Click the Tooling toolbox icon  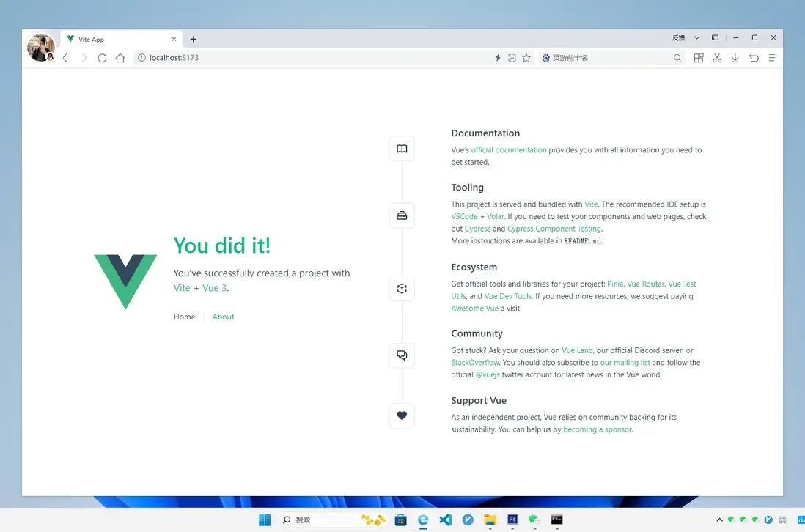402,215
